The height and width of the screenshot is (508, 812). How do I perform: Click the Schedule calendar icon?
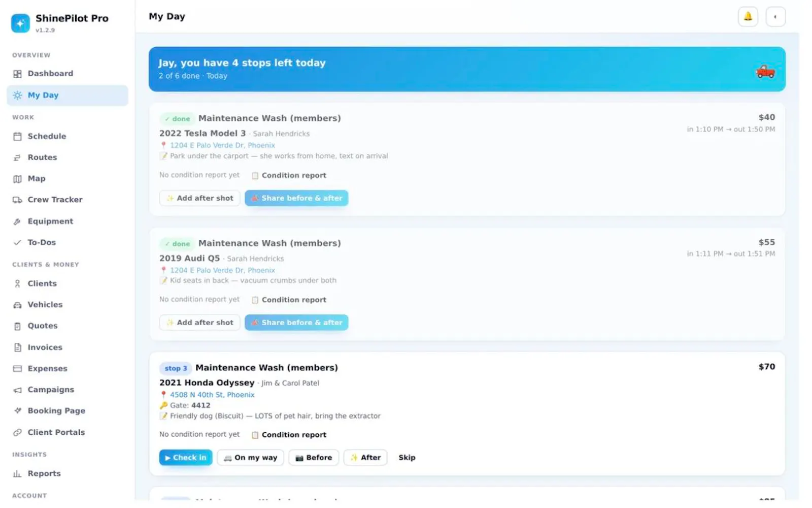pos(17,136)
